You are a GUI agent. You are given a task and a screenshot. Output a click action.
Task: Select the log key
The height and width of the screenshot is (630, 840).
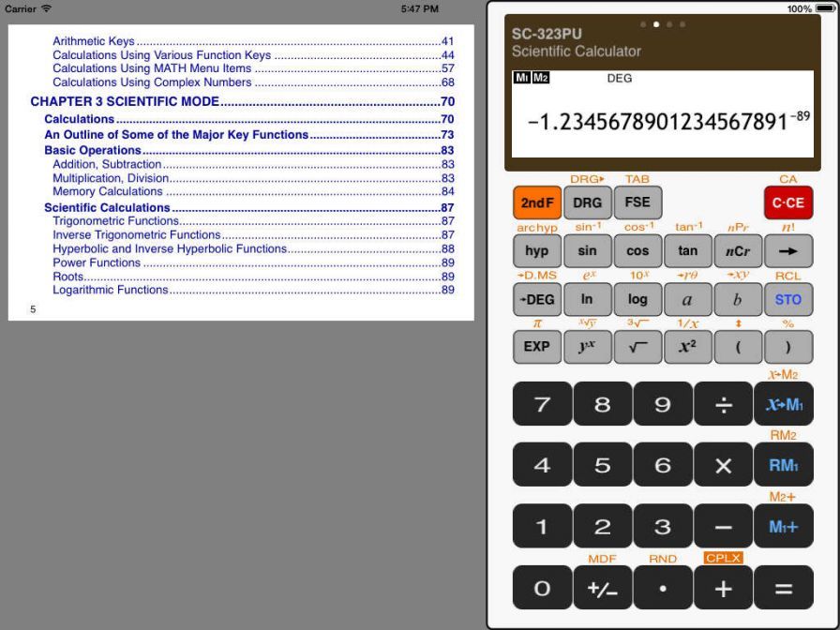click(x=637, y=299)
